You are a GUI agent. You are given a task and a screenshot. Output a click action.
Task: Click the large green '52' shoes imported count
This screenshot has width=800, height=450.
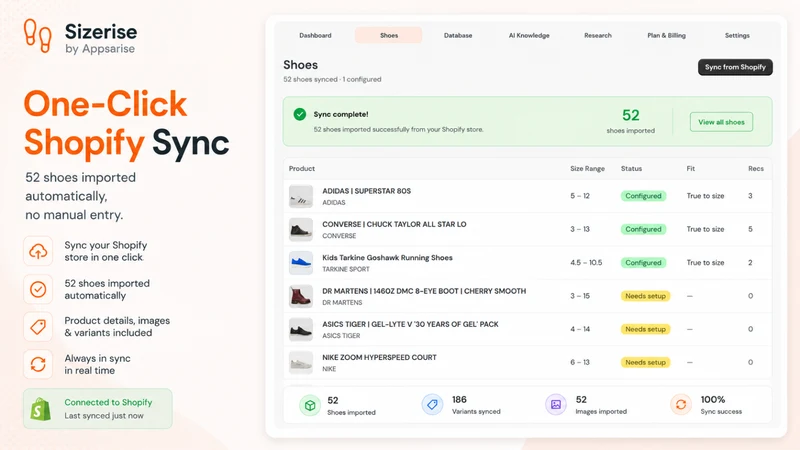[631, 115]
